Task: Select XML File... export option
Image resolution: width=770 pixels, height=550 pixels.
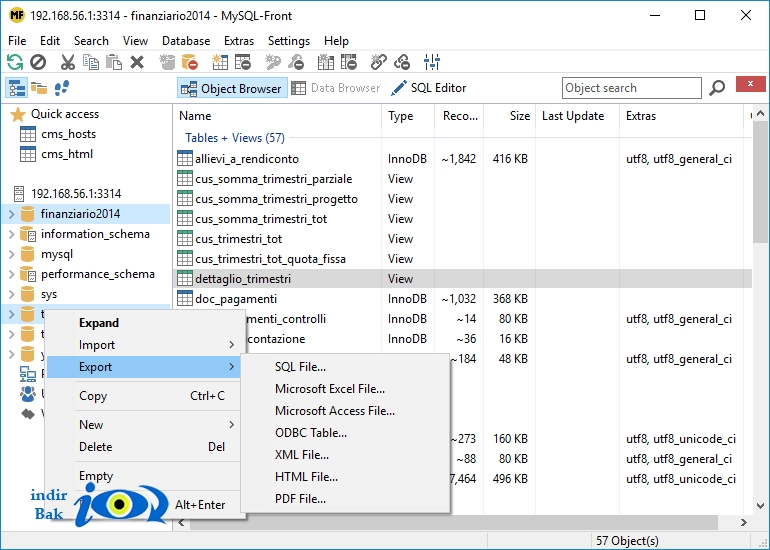Action: [x=345, y=455]
